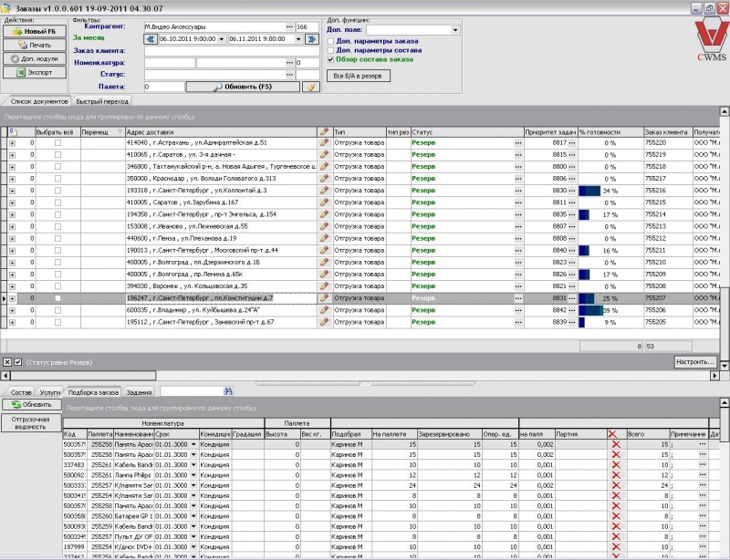Click the previous month double-arrow icon
730x560 pixels.
pyautogui.click(x=150, y=39)
